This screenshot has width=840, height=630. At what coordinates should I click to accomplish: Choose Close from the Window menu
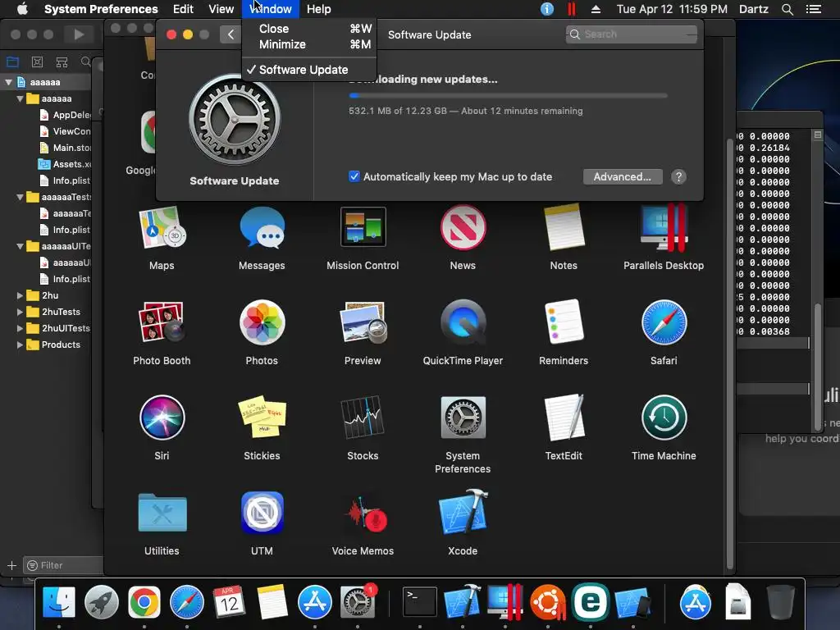[x=309, y=29]
